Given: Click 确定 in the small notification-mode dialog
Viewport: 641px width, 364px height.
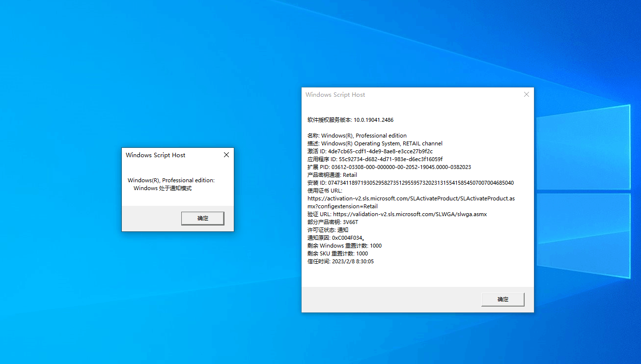Looking at the screenshot, I should pos(202,218).
